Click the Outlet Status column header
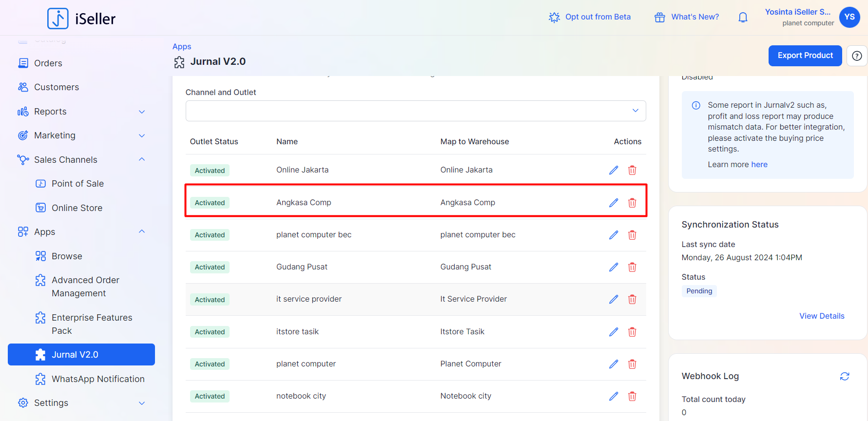Image resolution: width=868 pixels, height=421 pixels. click(214, 142)
